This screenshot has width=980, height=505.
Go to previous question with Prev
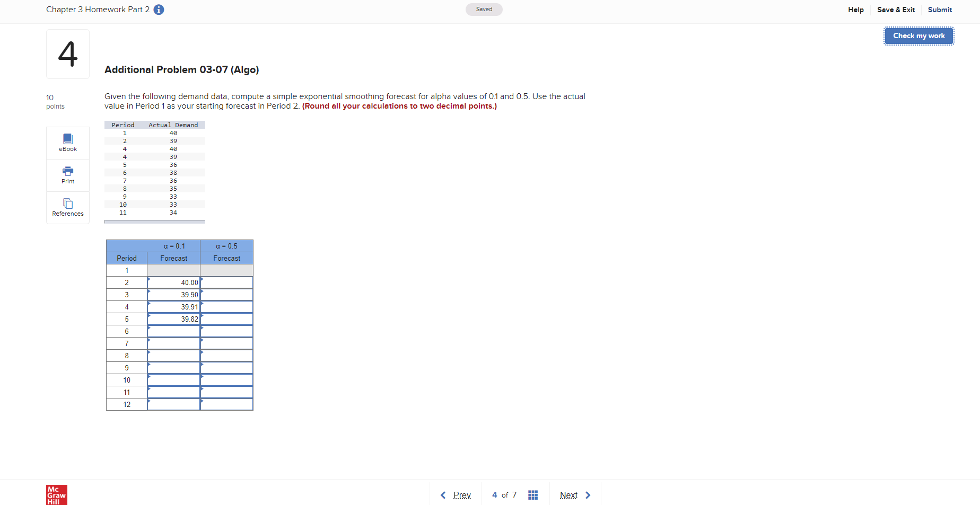[x=456, y=495]
